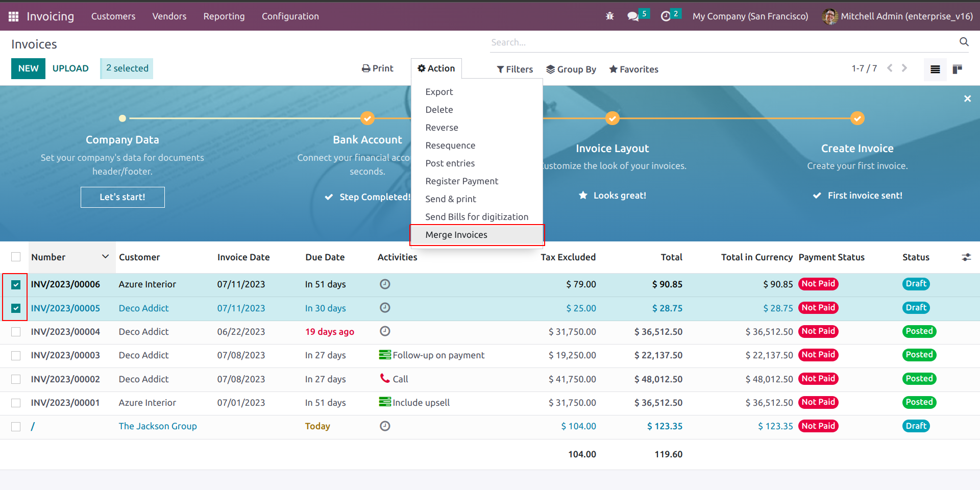Viewport: 980px width, 490px height.
Task: Click the Invoice Layout step checkmark
Action: point(612,118)
